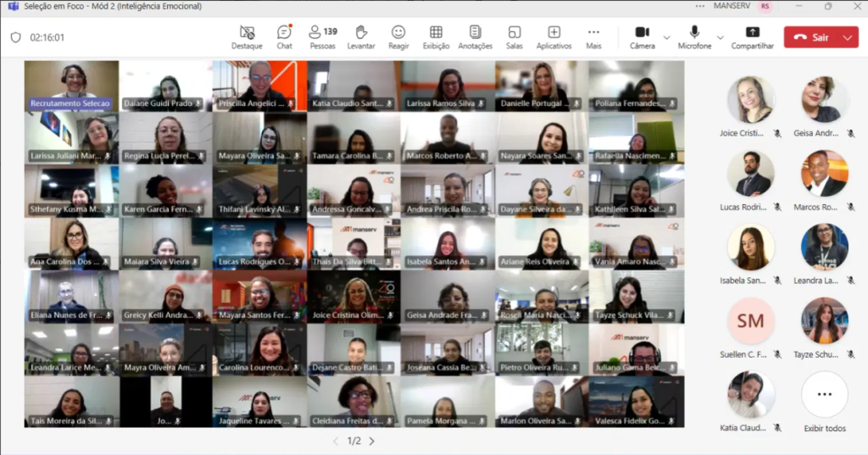Open the Reagir reactions menu
Image resolution: width=868 pixels, height=455 pixels.
point(398,37)
